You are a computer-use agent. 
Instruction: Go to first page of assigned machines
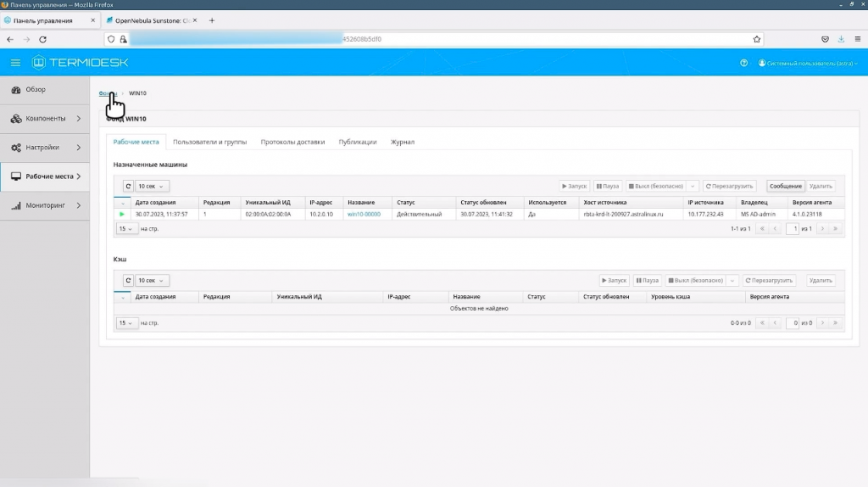click(762, 229)
